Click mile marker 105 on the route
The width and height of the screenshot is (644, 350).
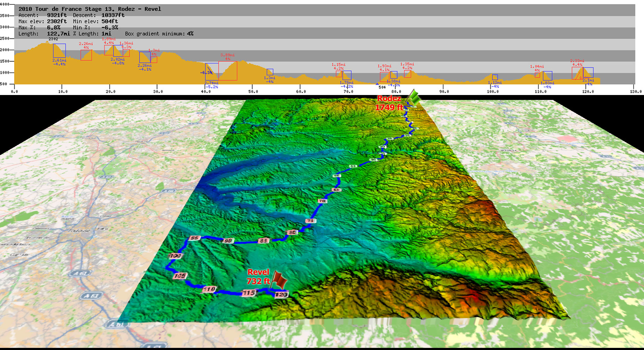(x=180, y=276)
